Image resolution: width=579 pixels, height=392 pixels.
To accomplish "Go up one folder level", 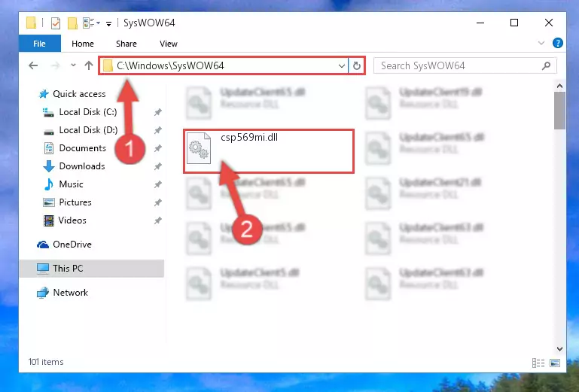I will (89, 65).
